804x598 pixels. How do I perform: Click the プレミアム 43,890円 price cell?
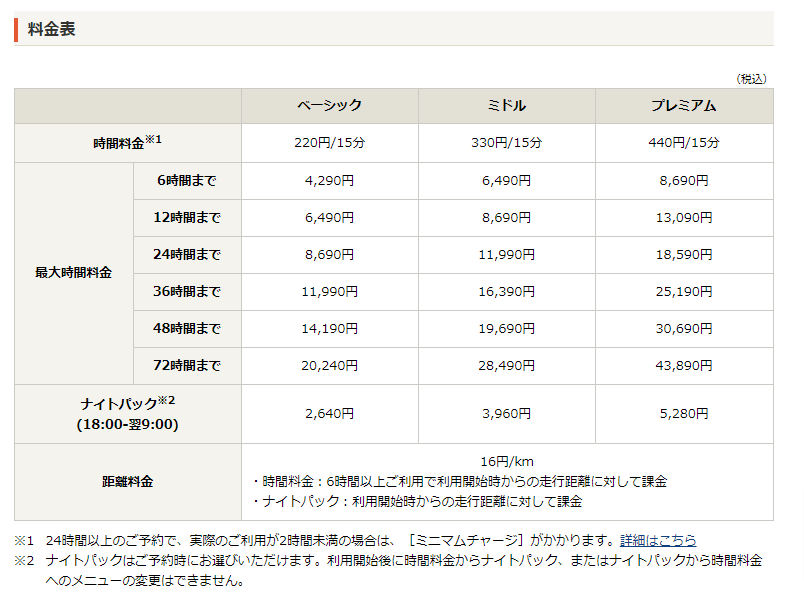pyautogui.click(x=684, y=366)
